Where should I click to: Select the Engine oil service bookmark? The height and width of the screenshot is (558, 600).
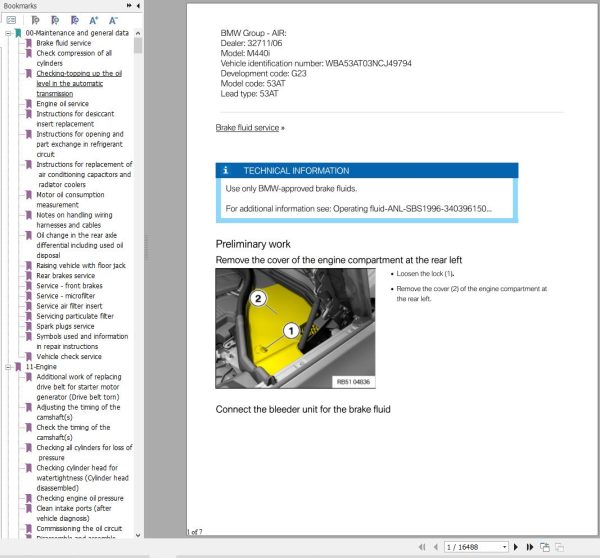pyautogui.click(x=62, y=103)
